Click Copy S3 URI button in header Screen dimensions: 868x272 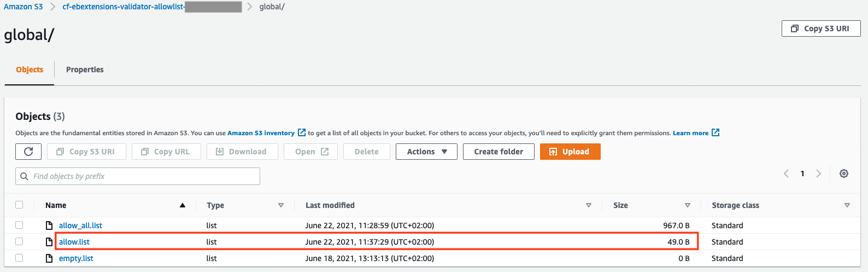click(821, 28)
